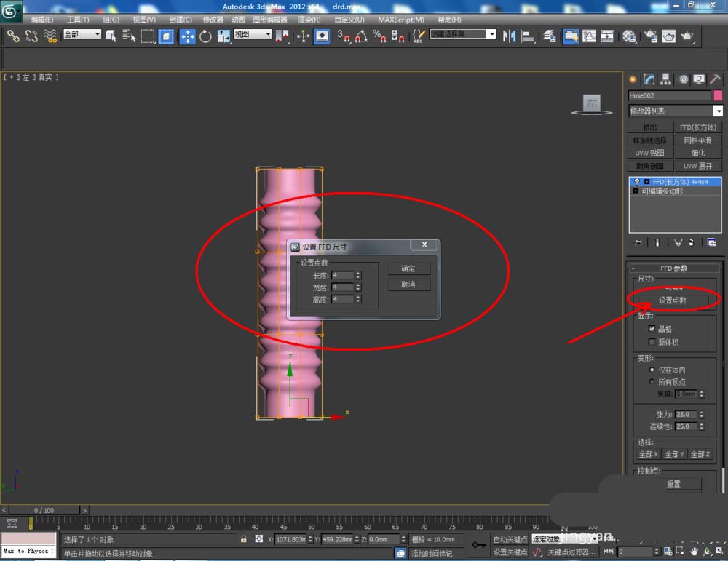Click 确定 in FFD size dialog

click(x=408, y=268)
